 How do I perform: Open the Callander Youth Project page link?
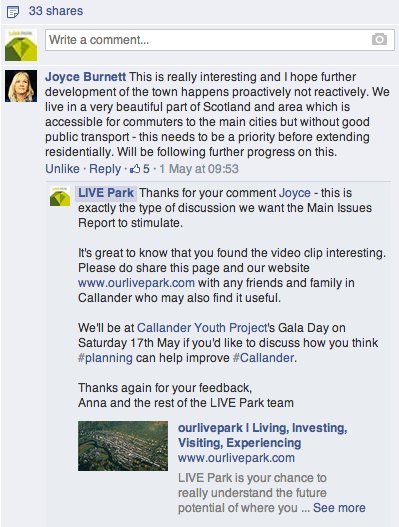click(202, 328)
